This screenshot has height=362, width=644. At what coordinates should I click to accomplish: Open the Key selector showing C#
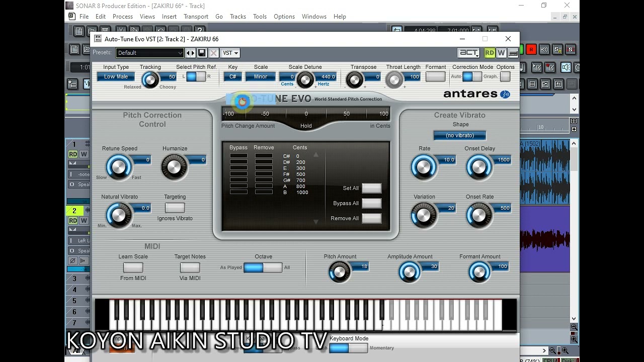point(233,77)
